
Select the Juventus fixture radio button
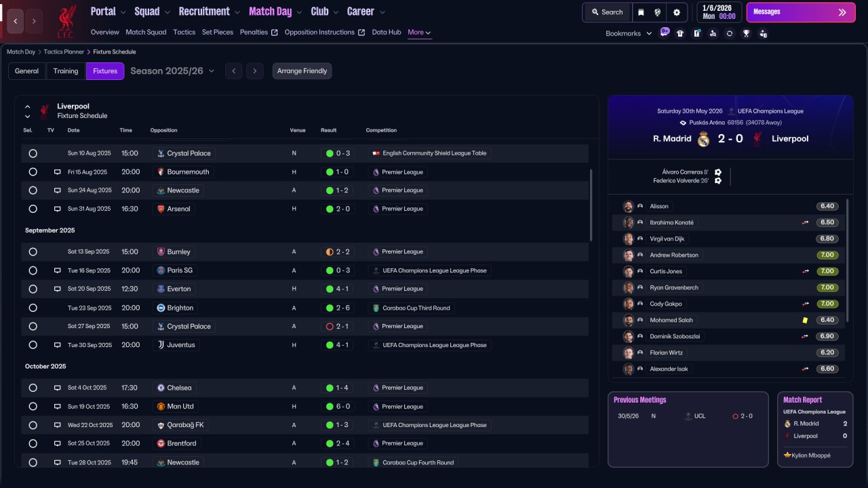point(33,345)
